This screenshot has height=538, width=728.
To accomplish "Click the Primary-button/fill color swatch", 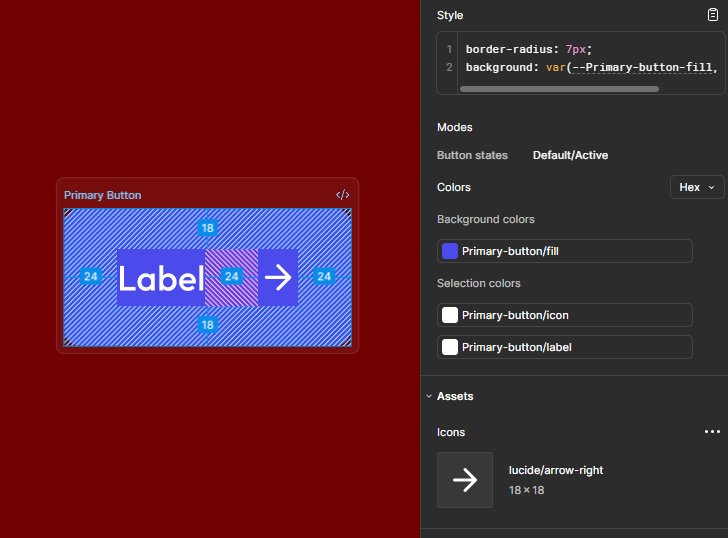I will point(450,251).
